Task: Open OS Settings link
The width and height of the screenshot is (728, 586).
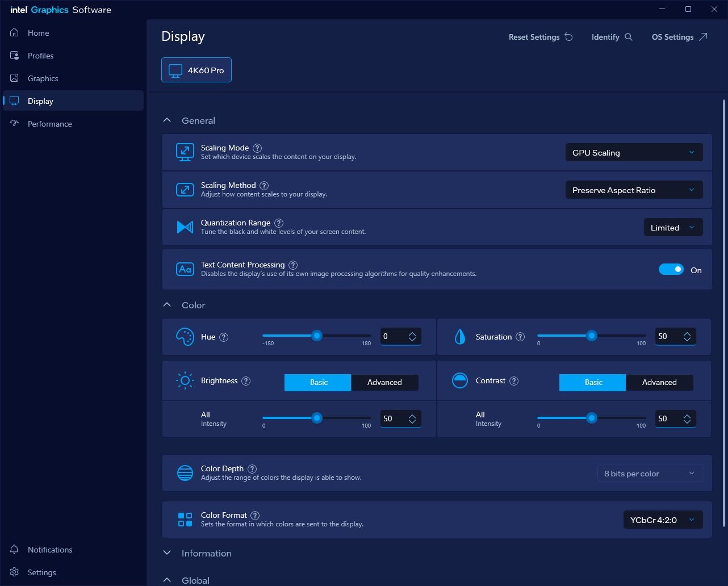Action: click(x=680, y=37)
